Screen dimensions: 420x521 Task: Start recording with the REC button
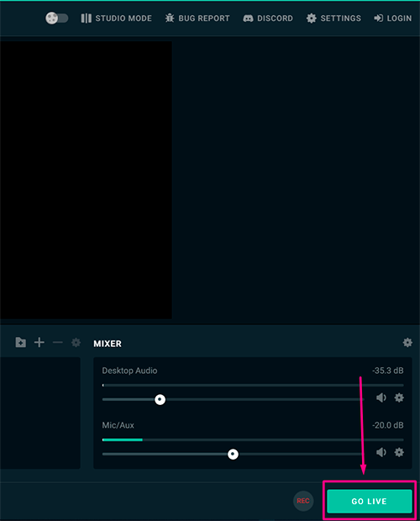click(303, 501)
